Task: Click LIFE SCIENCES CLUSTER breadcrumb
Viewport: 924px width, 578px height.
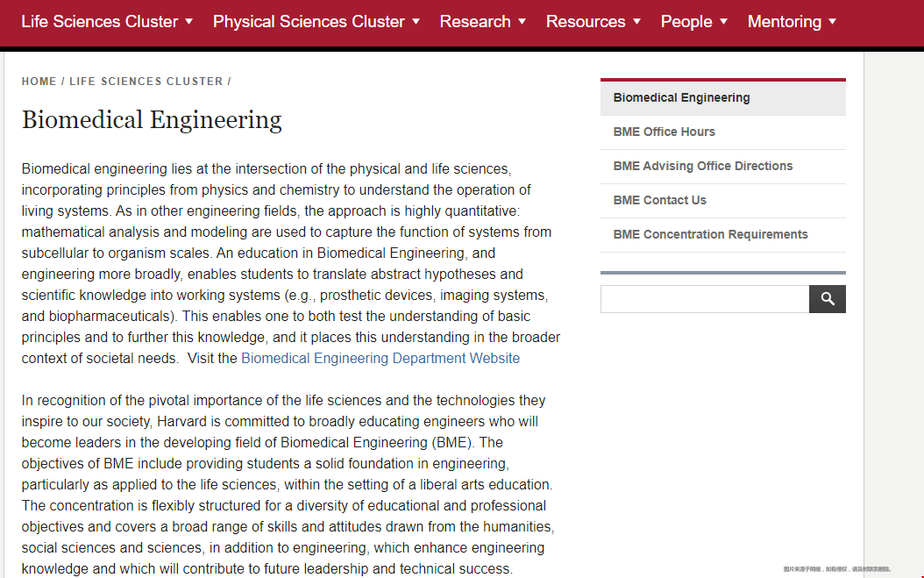Action: coord(146,82)
